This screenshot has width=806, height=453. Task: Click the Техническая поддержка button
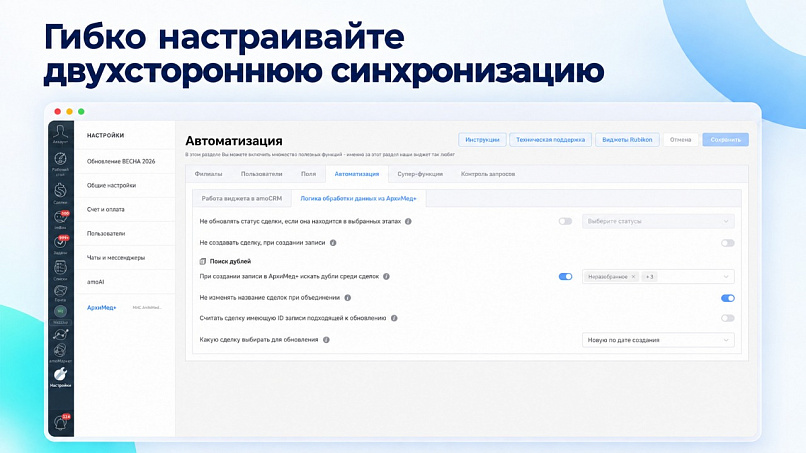(x=551, y=140)
